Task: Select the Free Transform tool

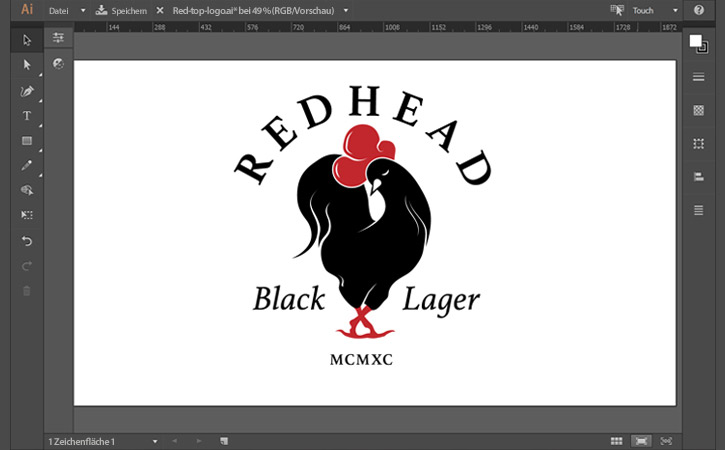Action: (x=27, y=215)
